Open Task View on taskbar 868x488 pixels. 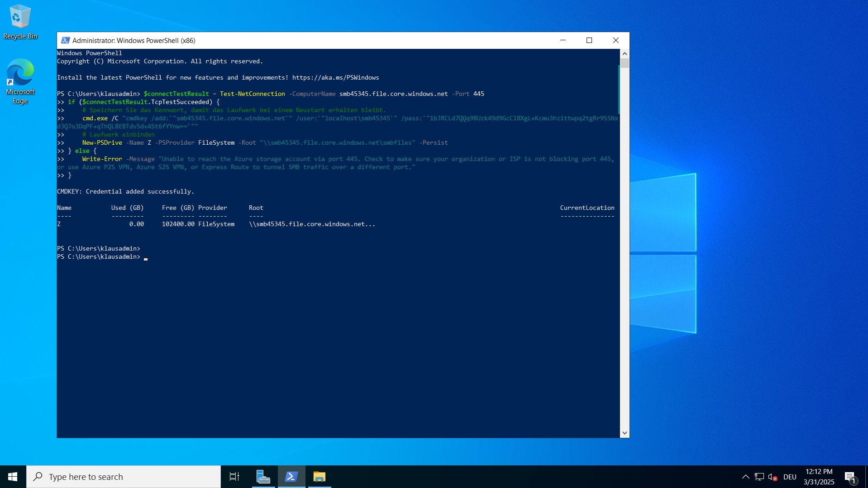pyautogui.click(x=234, y=477)
